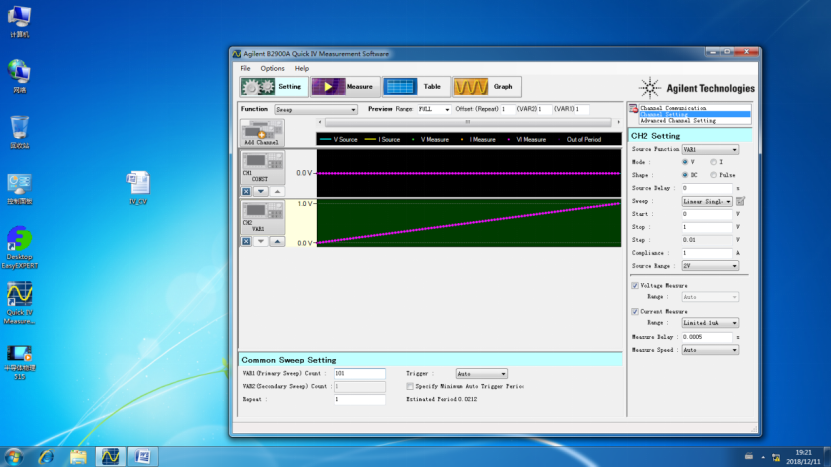
Task: Select Mode V radio button
Action: point(685,162)
